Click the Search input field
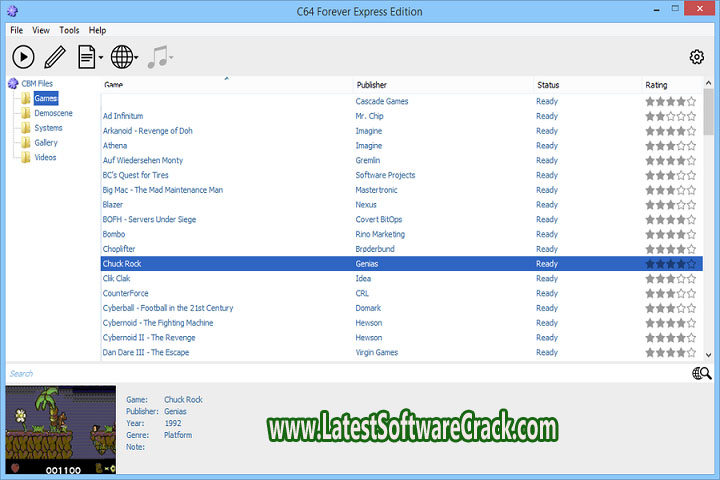This screenshot has width=720, height=480. point(347,373)
